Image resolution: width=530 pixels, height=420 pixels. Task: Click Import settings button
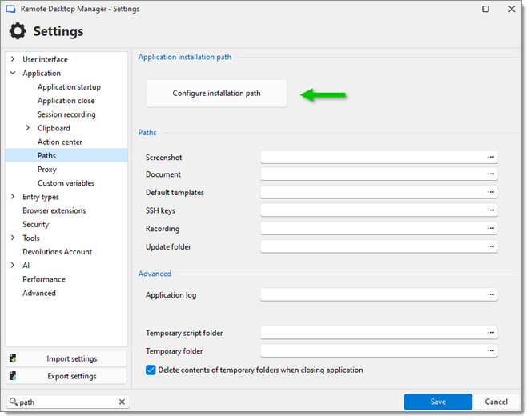pyautogui.click(x=66, y=358)
